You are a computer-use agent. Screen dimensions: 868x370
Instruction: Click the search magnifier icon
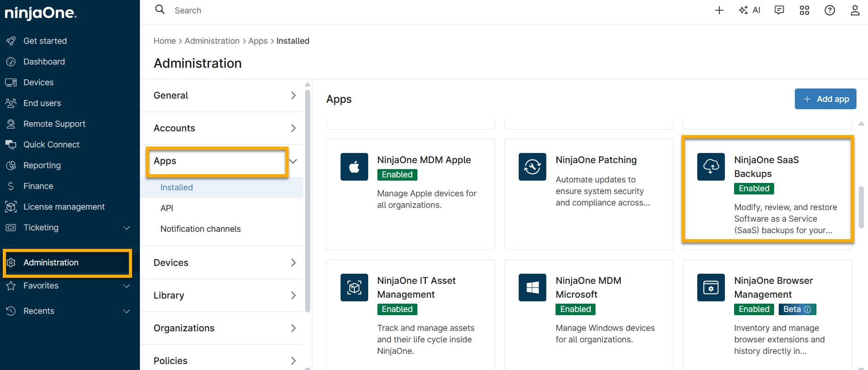pos(160,10)
